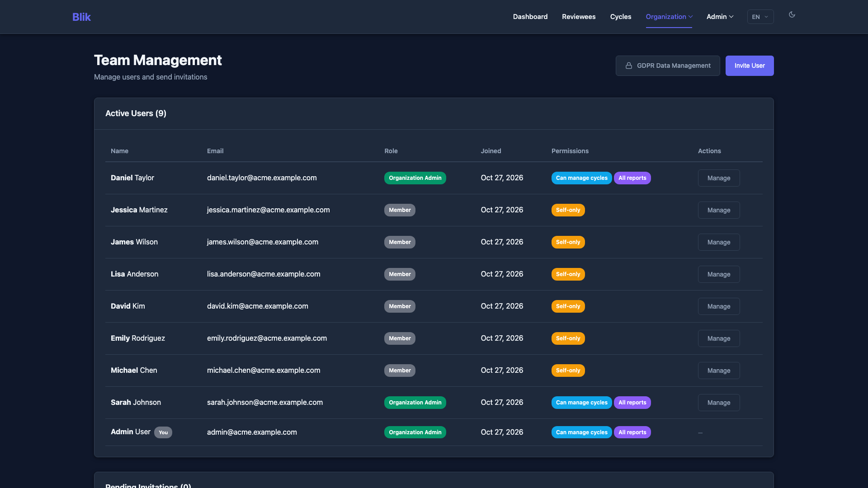Image resolution: width=868 pixels, height=488 pixels.
Task: Select the email jessica.martinez@acme.example.com
Action: [x=268, y=210]
